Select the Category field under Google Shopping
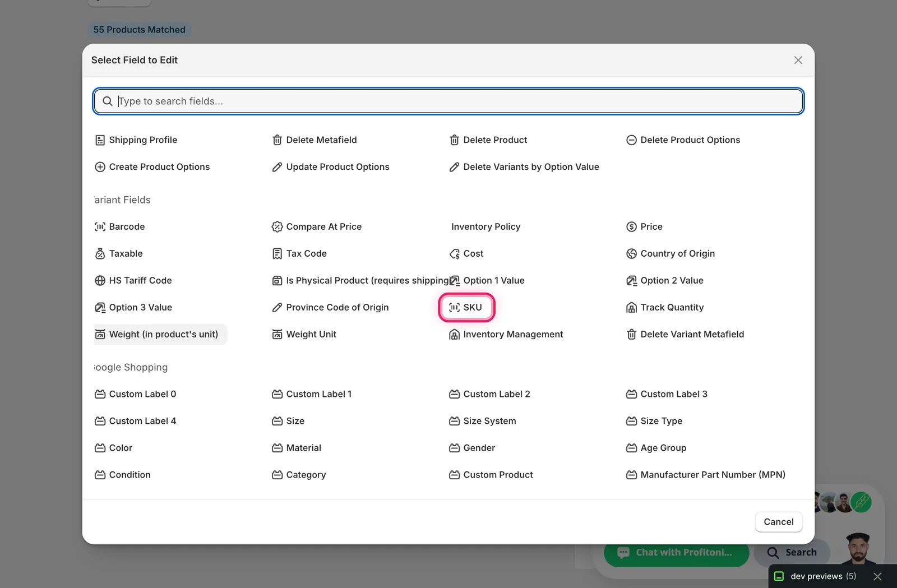The image size is (897, 588). [x=299, y=475]
